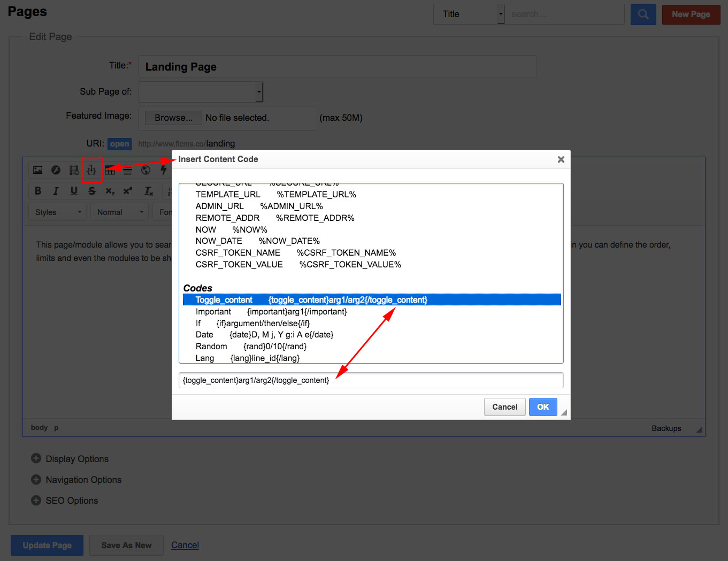Click the content code text field
The width and height of the screenshot is (728, 561).
tap(371, 380)
